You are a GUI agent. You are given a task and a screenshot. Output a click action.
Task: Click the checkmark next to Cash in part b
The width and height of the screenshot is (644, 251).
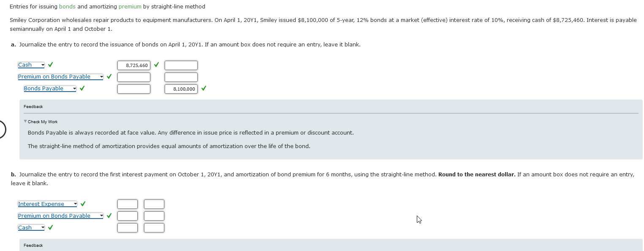[50, 227]
